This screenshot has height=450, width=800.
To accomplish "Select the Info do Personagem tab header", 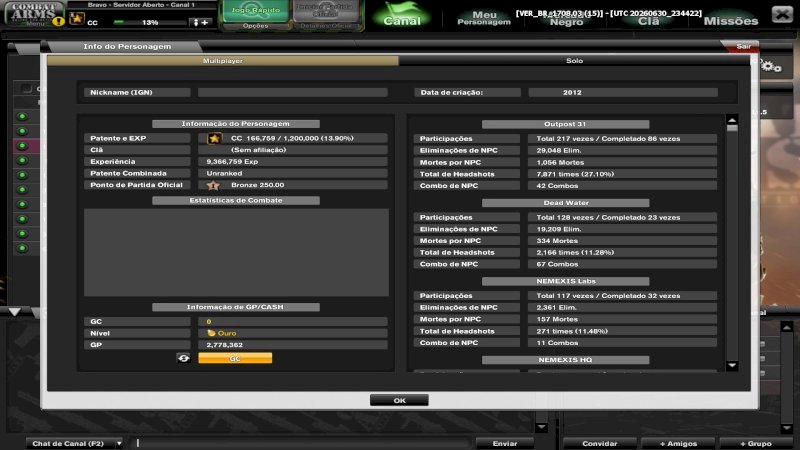I will [127, 46].
